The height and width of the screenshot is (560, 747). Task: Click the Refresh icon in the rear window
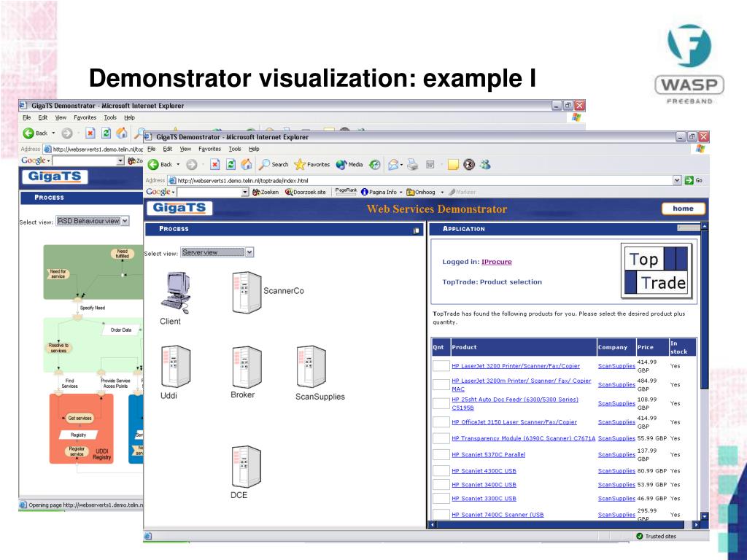coord(107,133)
